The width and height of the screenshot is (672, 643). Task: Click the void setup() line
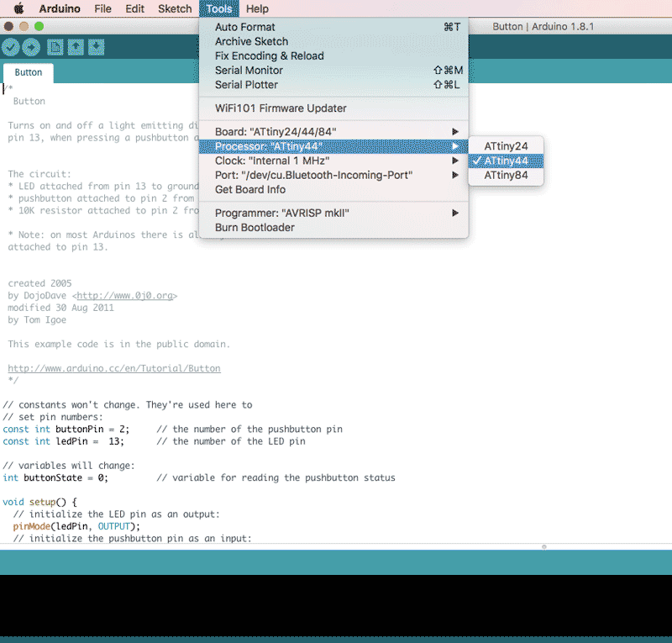pyautogui.click(x=39, y=503)
